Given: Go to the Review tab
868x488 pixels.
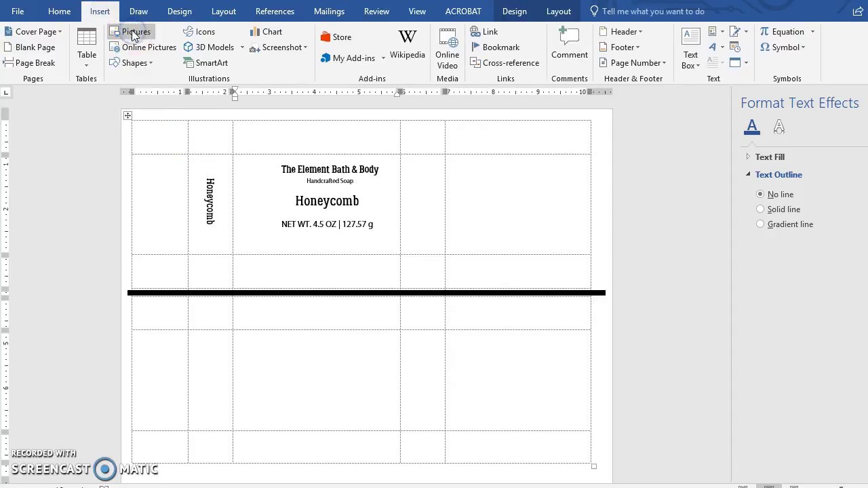Looking at the screenshot, I should [376, 12].
